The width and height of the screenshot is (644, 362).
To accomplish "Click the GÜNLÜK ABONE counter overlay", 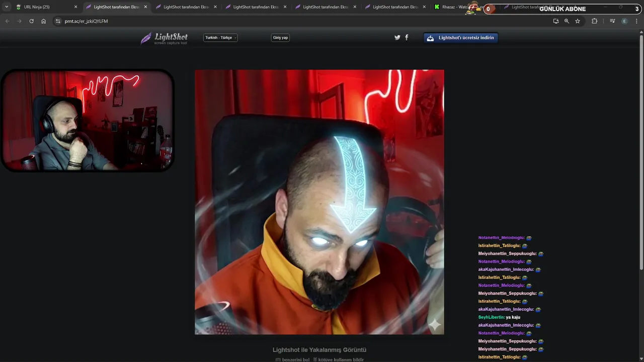I will coord(563,9).
